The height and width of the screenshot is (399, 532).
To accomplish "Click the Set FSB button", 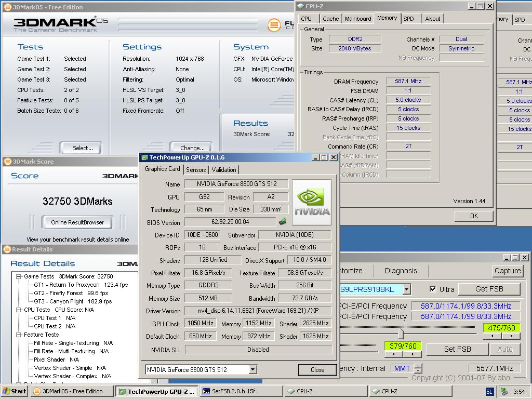I will (457, 349).
